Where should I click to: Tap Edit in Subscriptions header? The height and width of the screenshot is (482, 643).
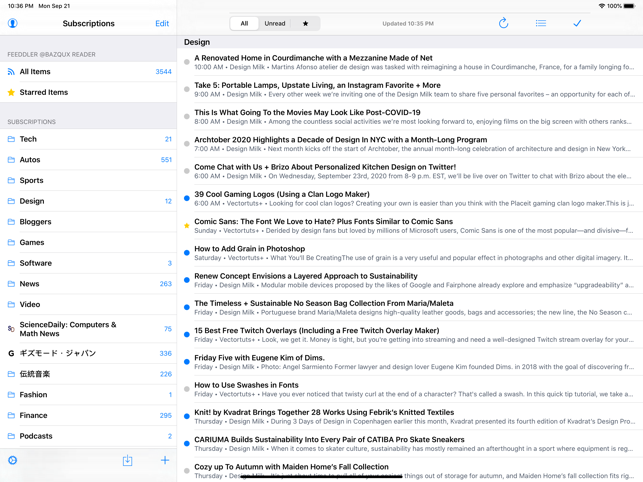pyautogui.click(x=162, y=23)
